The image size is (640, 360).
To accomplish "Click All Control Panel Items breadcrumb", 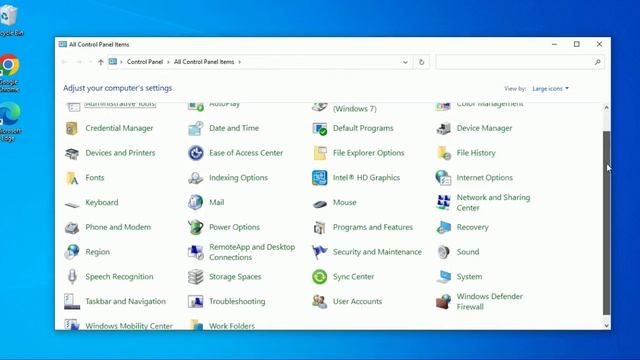I will (204, 62).
